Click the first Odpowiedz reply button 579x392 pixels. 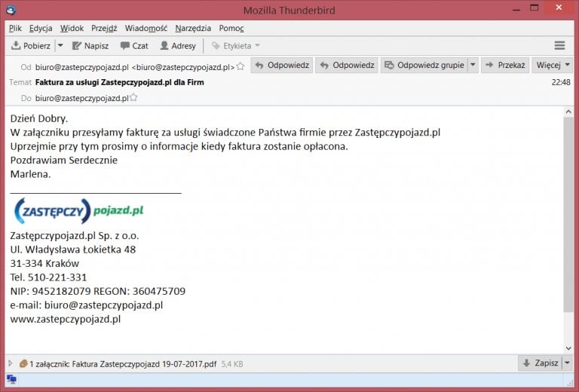pos(282,66)
